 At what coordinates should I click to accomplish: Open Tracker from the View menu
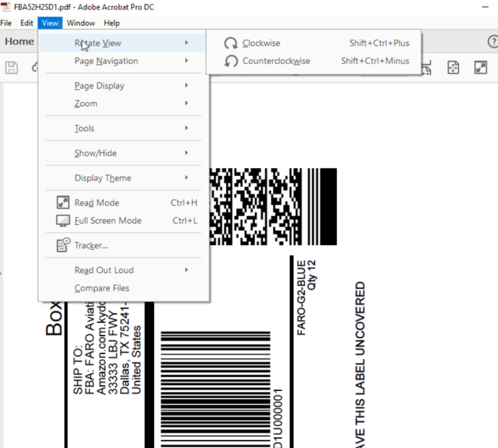(x=123, y=245)
